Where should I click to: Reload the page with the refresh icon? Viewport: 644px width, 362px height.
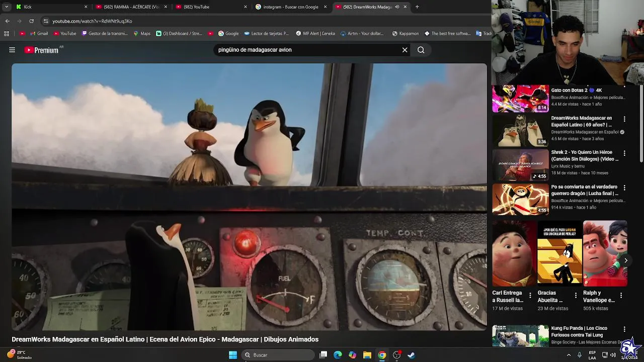pos(31,21)
